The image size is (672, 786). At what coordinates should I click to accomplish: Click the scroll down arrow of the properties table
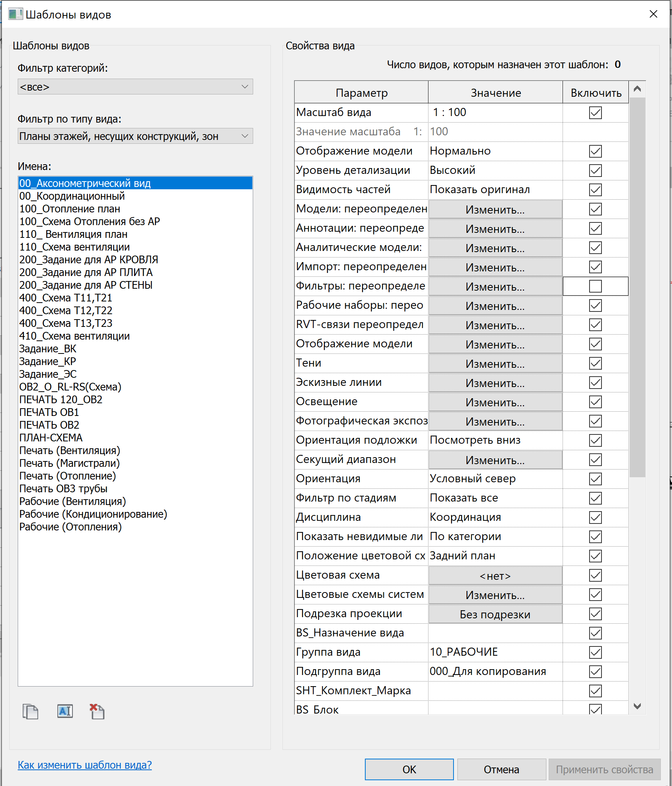[x=637, y=706]
